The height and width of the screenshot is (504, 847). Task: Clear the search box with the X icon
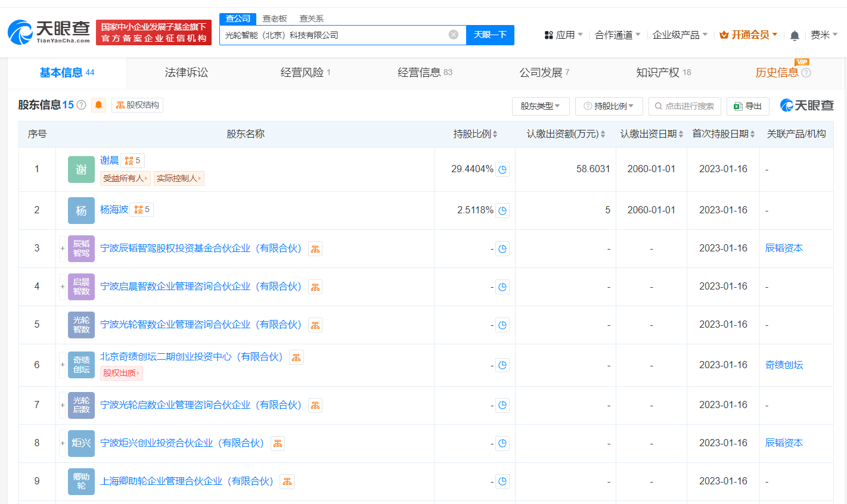[452, 36]
